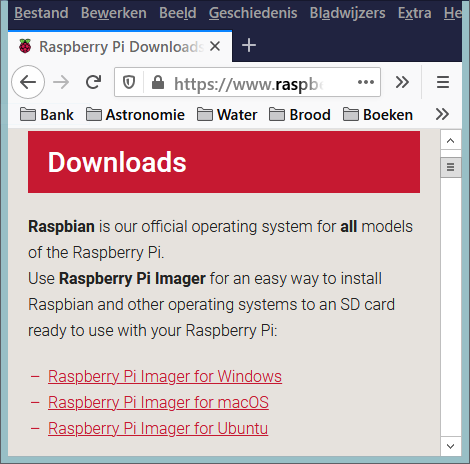The image size is (470, 464).
Task: Go back to previous page
Action: pyautogui.click(x=28, y=82)
